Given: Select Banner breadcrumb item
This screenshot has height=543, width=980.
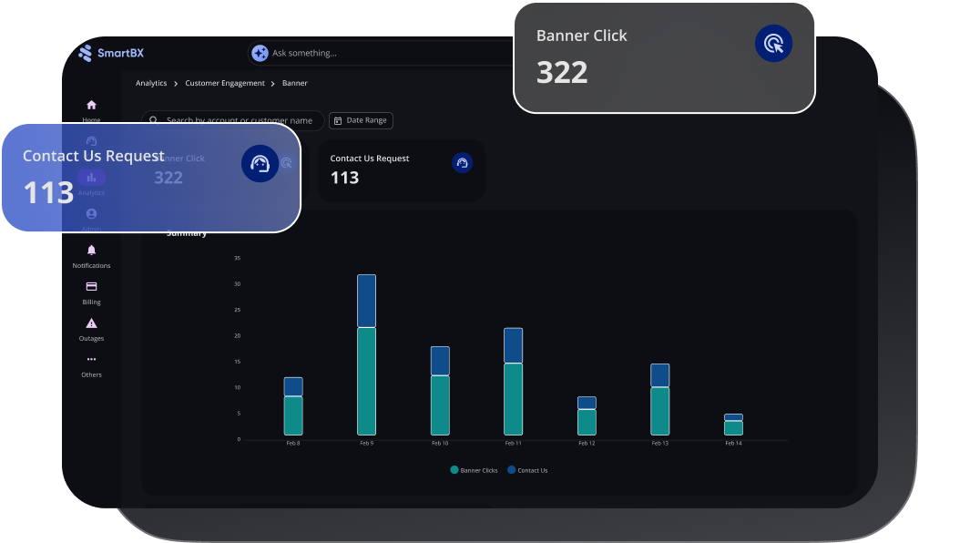Looking at the screenshot, I should 295,83.
